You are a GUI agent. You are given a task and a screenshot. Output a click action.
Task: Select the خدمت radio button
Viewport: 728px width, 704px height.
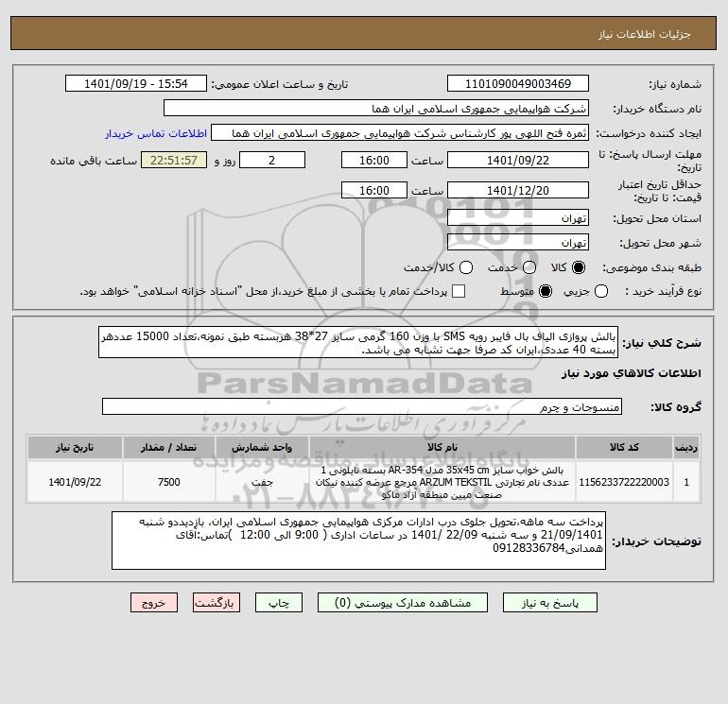coord(529,267)
